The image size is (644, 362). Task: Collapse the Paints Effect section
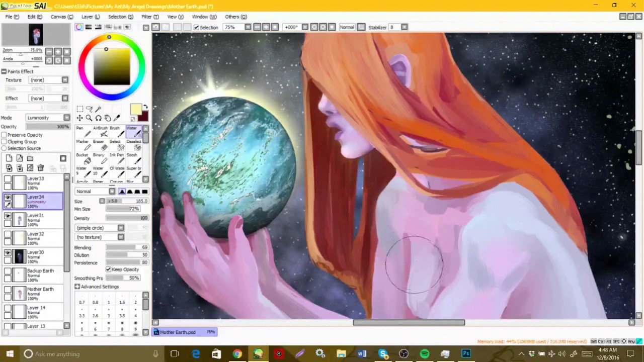point(4,72)
